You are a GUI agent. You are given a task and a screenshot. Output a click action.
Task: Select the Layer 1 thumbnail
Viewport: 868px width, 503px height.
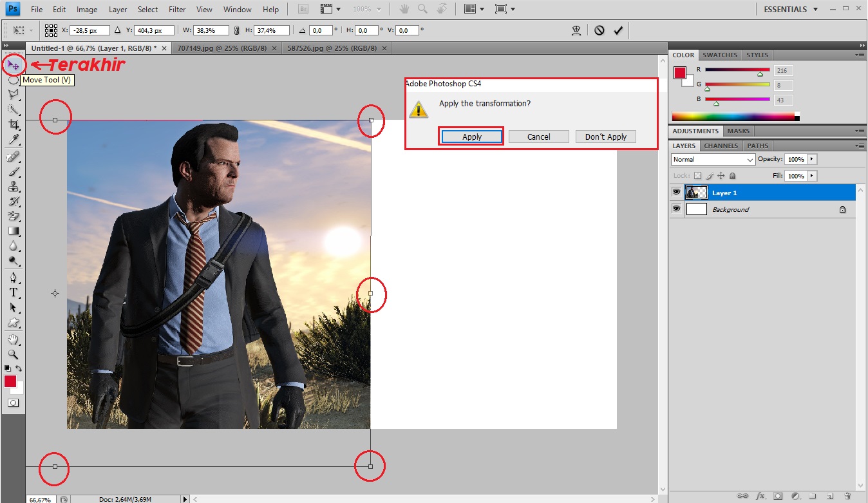click(697, 192)
